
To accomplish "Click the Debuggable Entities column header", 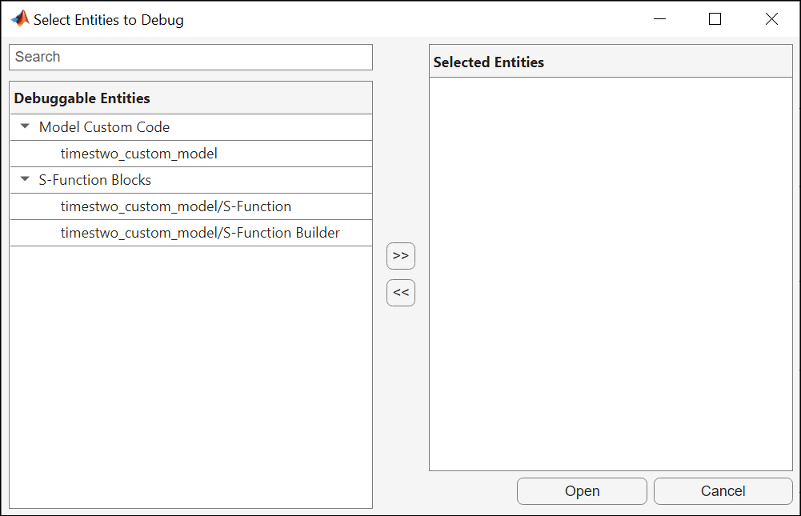I will point(191,98).
